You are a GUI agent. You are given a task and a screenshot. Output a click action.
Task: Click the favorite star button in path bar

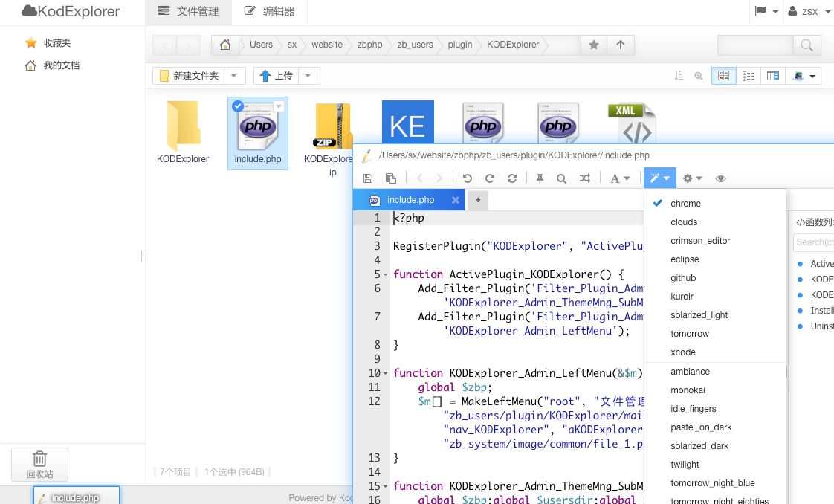click(x=594, y=45)
